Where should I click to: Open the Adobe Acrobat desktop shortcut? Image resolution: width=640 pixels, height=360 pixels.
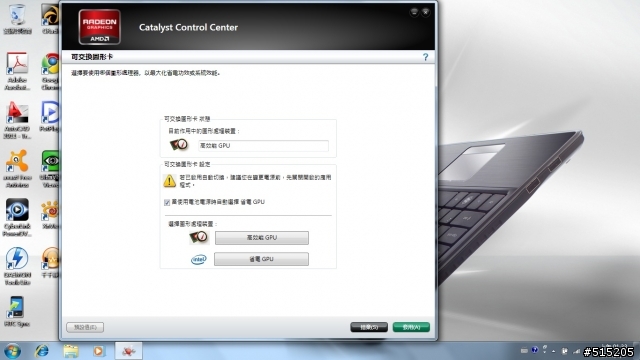17,71
